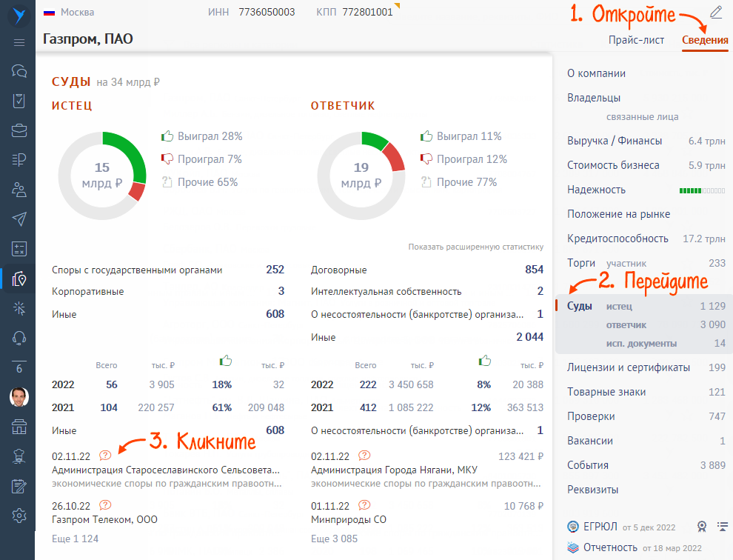
Task: Select исп. документы 14 sub-item
Action: 666,344
